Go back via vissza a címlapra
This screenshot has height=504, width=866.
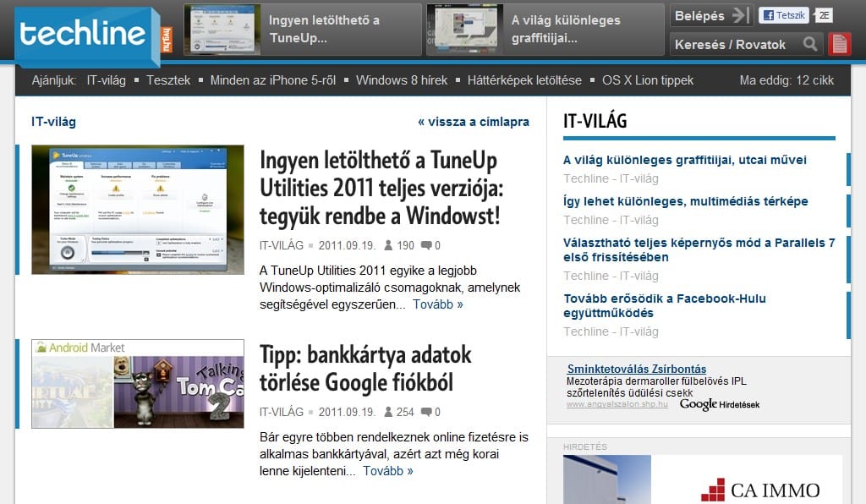tap(474, 122)
